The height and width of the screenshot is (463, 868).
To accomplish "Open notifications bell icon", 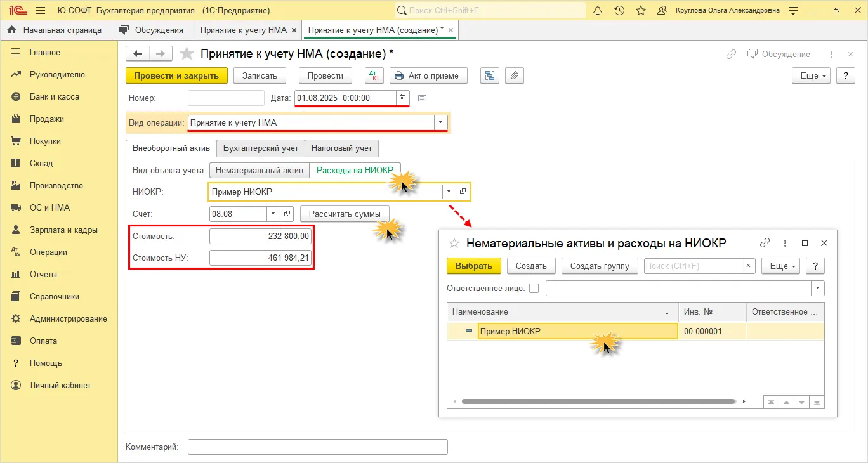I will [x=598, y=10].
